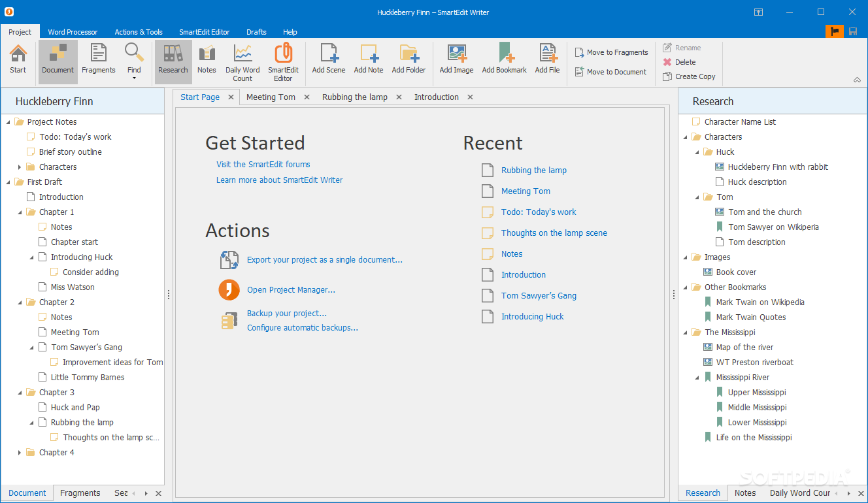Collapse the Chapter 2 folder
This screenshot has width=868, height=503.
tap(20, 302)
